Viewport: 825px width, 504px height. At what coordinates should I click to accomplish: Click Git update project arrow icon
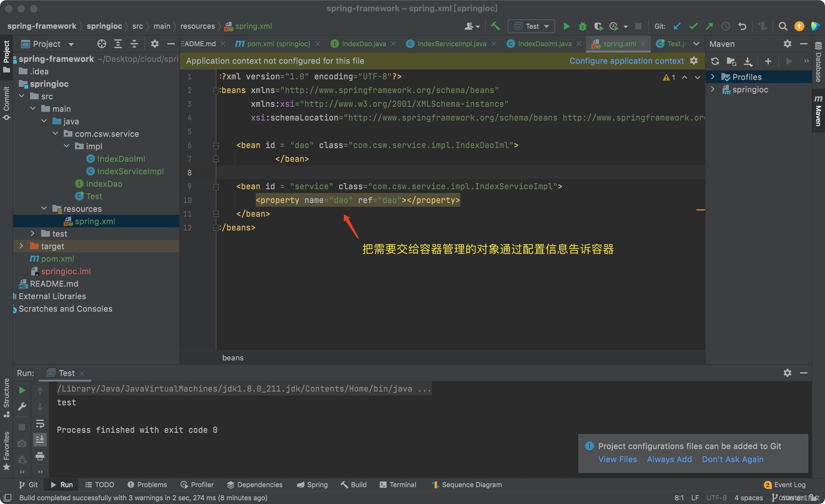click(677, 26)
